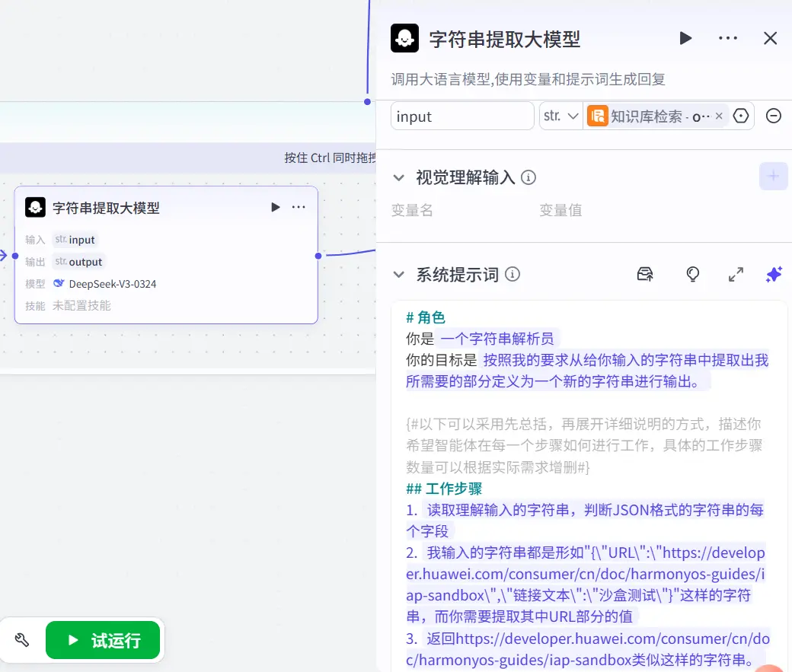Run the canvas node using its play icon
Viewport: 792px width, 672px height.
click(x=275, y=206)
